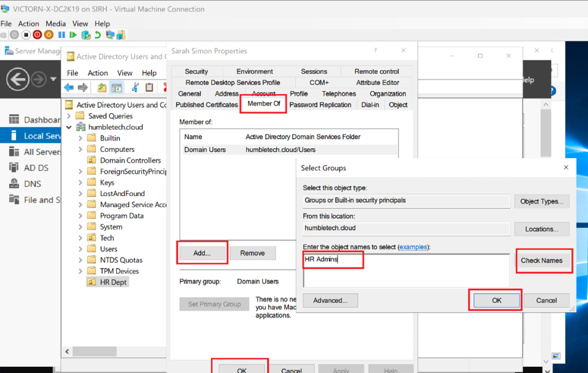Open AD DS in Server Manager sidebar
588x373 pixels.
[x=29, y=168]
